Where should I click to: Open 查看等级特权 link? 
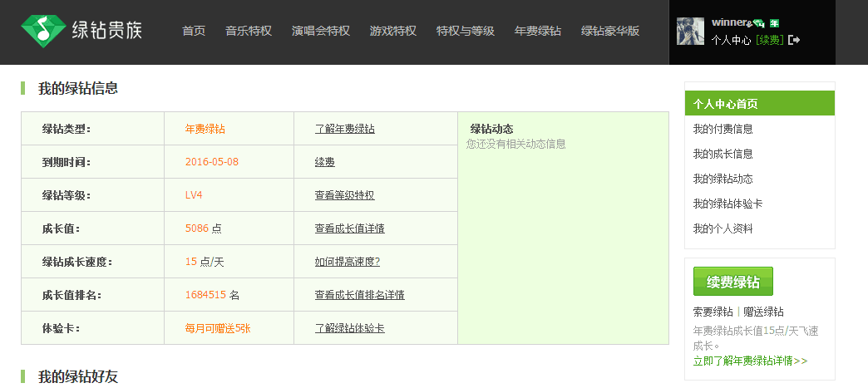tap(345, 195)
